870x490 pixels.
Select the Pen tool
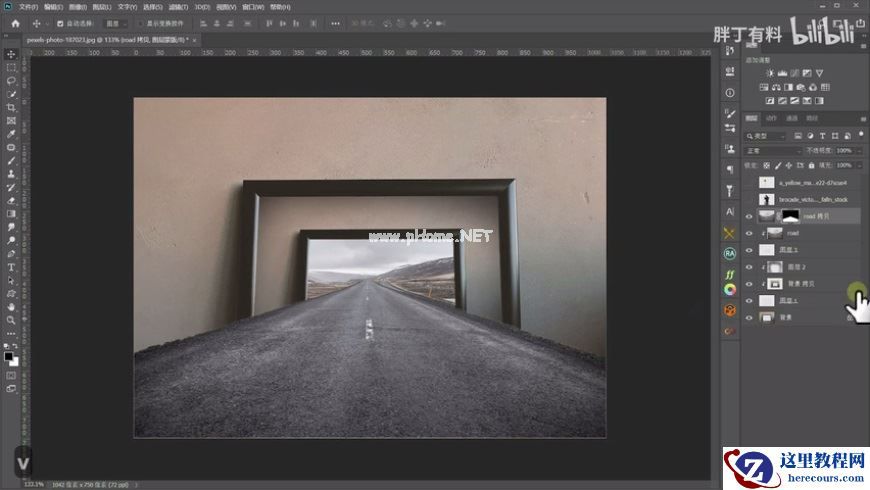[x=11, y=254]
